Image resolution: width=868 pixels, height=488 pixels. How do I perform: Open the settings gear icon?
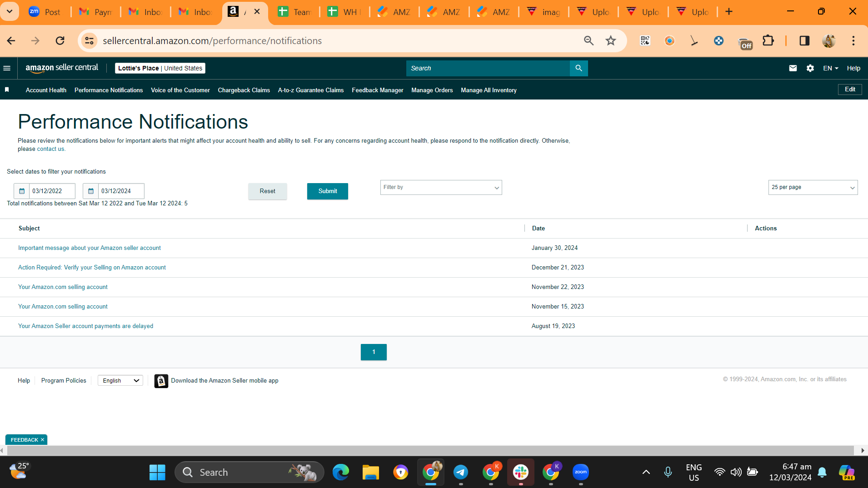810,68
